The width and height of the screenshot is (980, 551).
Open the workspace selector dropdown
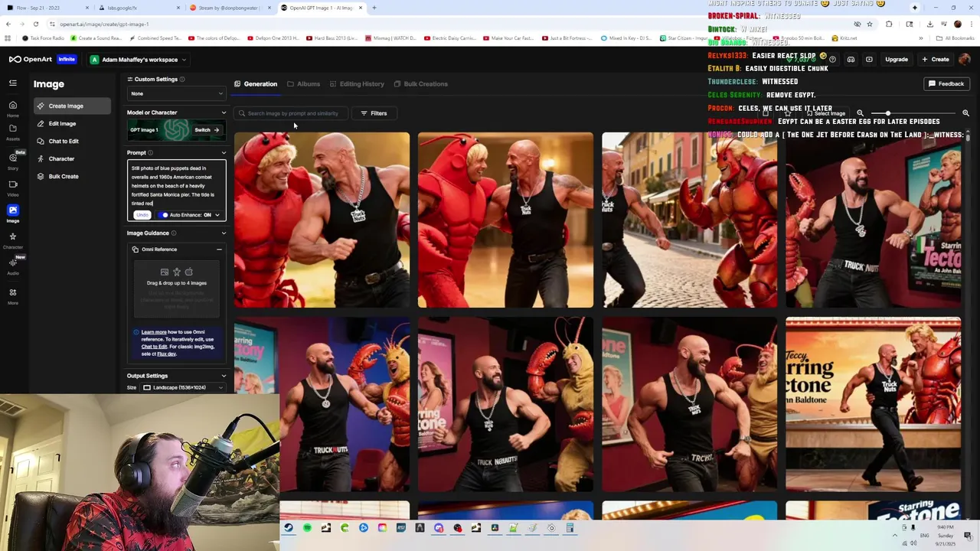click(x=138, y=59)
